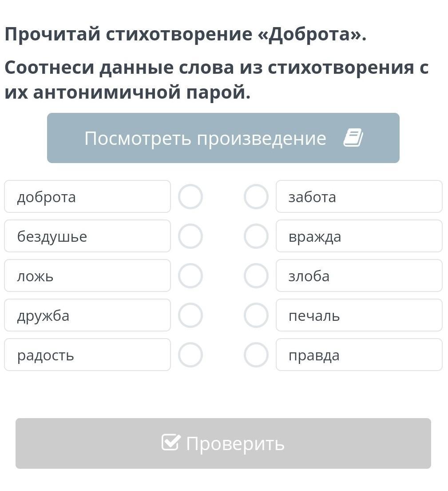Click the checkmark icon on Проверить button
This screenshot has width=448, height=491.
point(171,442)
